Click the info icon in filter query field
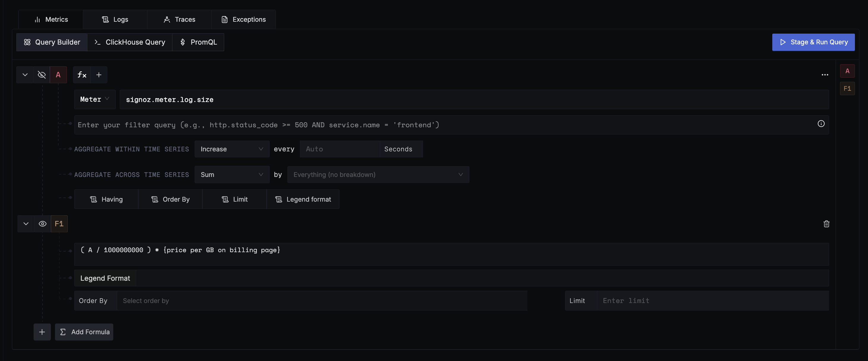 pyautogui.click(x=821, y=124)
